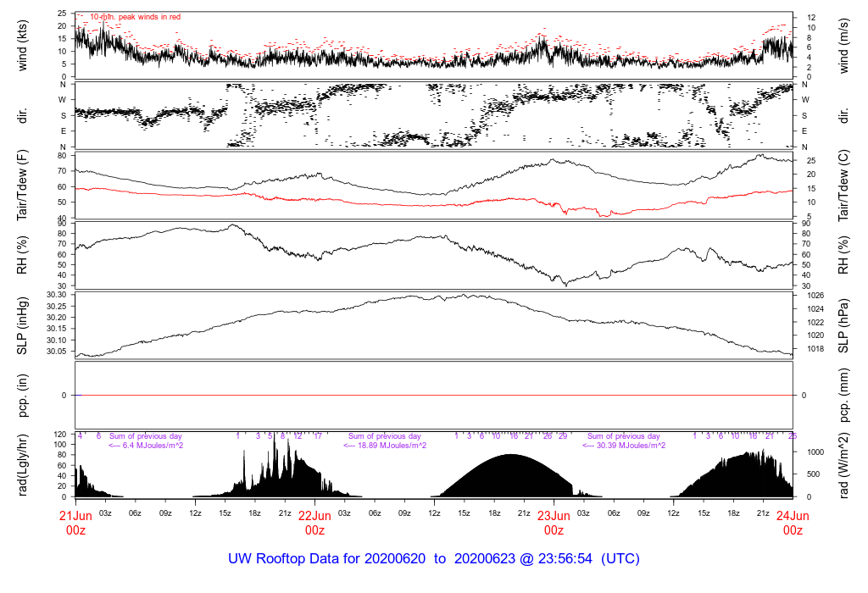Select the 'Tair/Tdew (C)' axis label
This screenshot has width=868, height=593.
tap(843, 186)
